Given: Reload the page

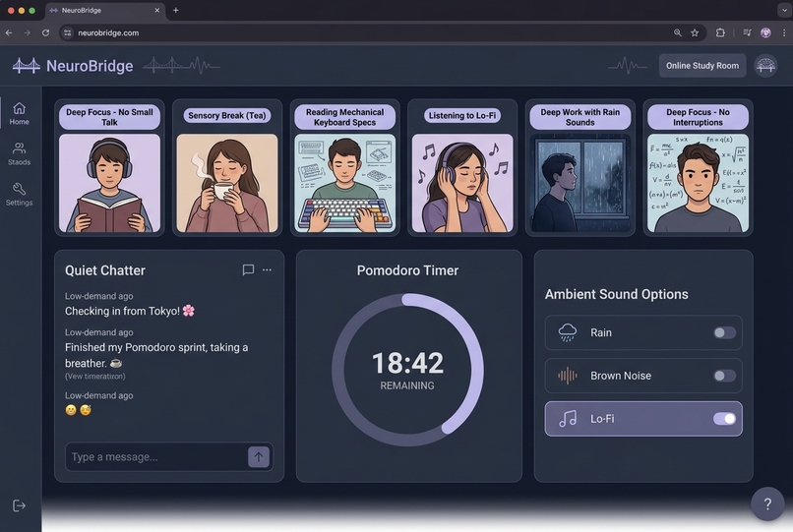Looking at the screenshot, I should (45, 32).
